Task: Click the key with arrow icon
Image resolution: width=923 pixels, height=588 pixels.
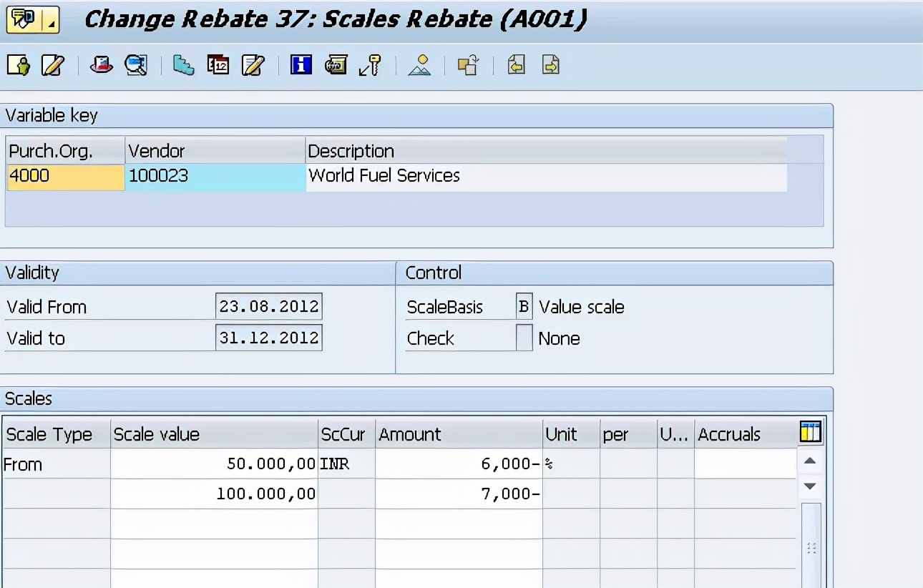Action: (x=370, y=66)
